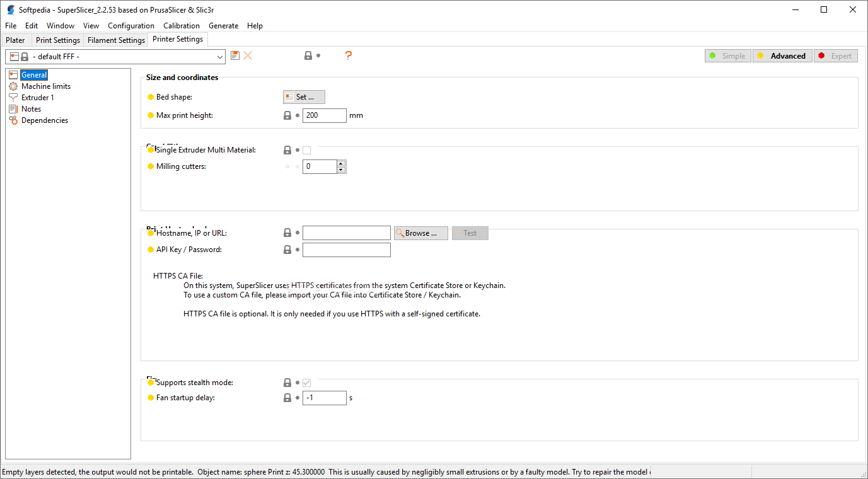868x479 pixels.
Task: Click the Max print height input field
Action: 325,115
